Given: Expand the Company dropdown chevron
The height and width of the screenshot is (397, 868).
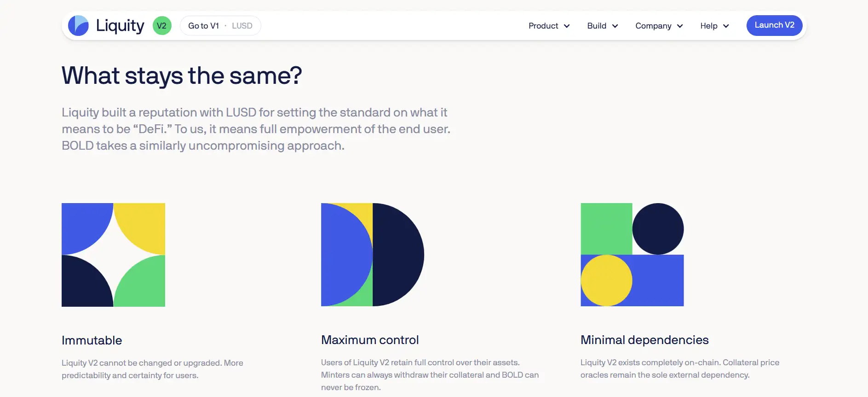Looking at the screenshot, I should [680, 26].
